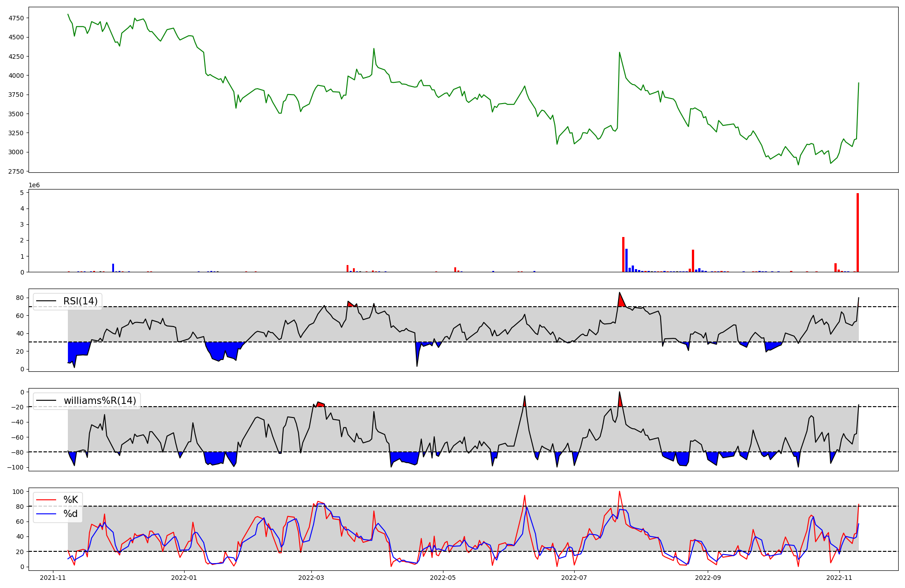The image size is (905, 588).
Task: Click the 2022-03 date label on x-axis
Action: click(x=311, y=578)
